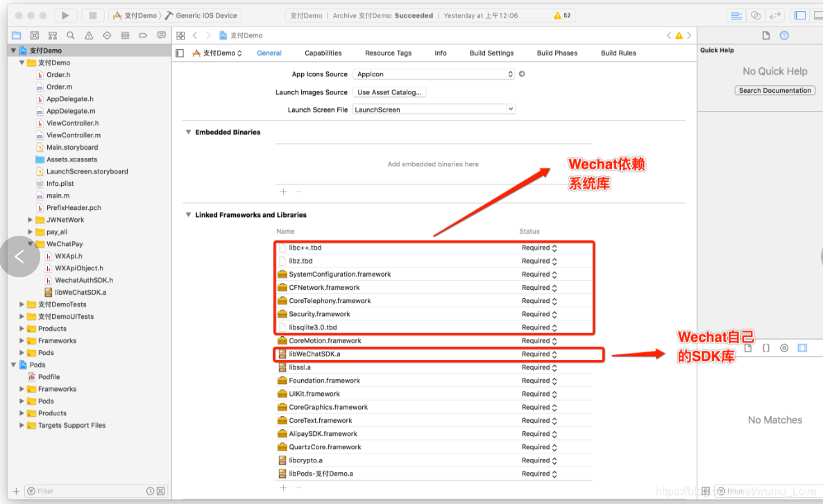The image size is (823, 504).
Task: Switch to the General tab
Action: [x=269, y=53]
